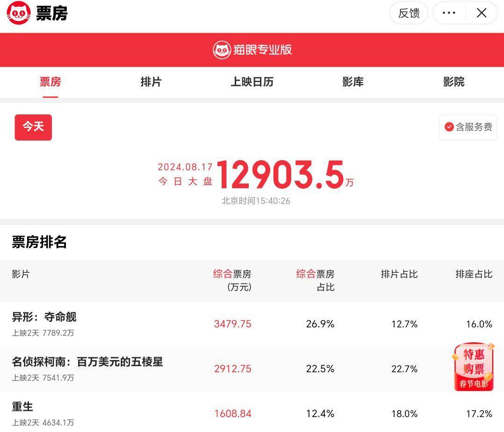This screenshot has height=432, width=504.
Task: Click the 2024.08.17 date text
Action: pyautogui.click(x=185, y=167)
